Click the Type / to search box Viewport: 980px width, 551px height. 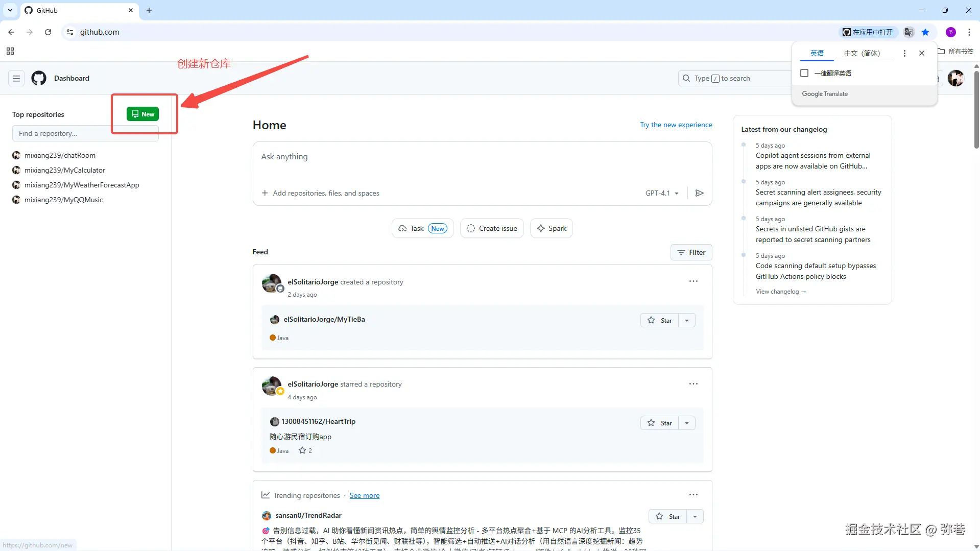(x=735, y=78)
